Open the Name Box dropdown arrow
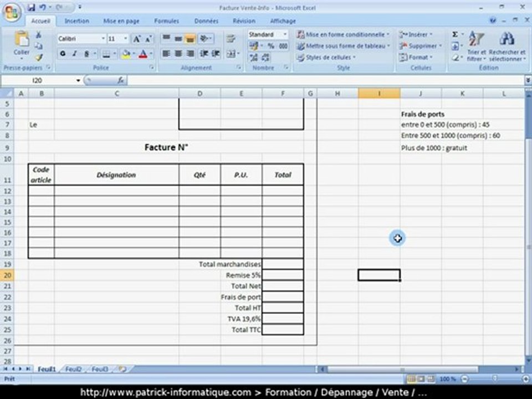 tap(78, 80)
